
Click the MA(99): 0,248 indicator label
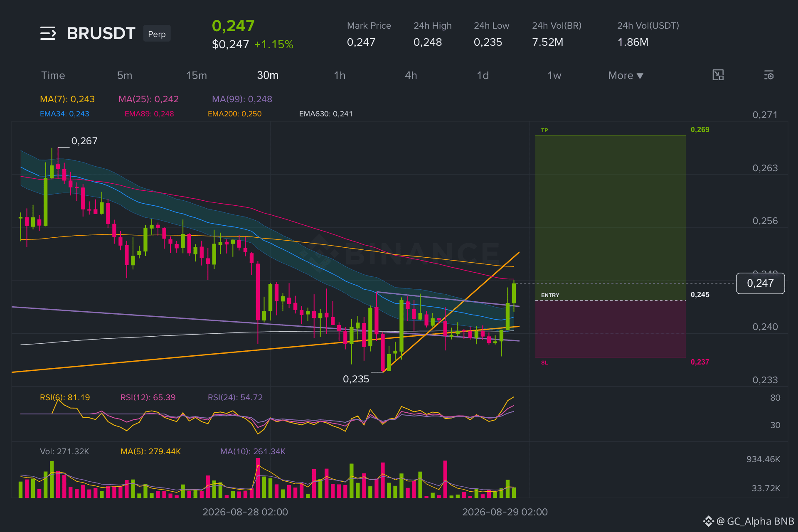click(242, 99)
